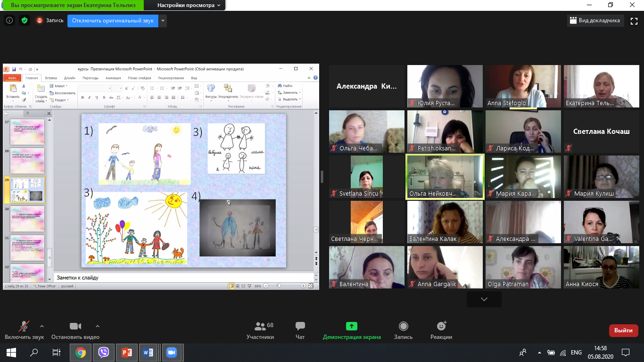Screen dimensions: 644x362
Task: Click the green encryption shield icon
Action: point(24,20)
